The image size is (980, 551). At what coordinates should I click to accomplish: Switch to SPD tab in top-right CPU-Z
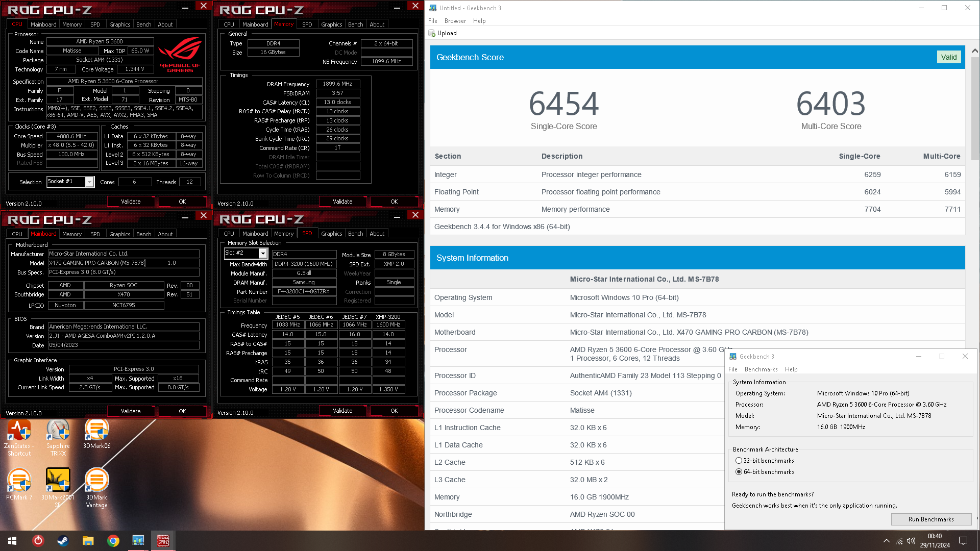click(x=307, y=24)
